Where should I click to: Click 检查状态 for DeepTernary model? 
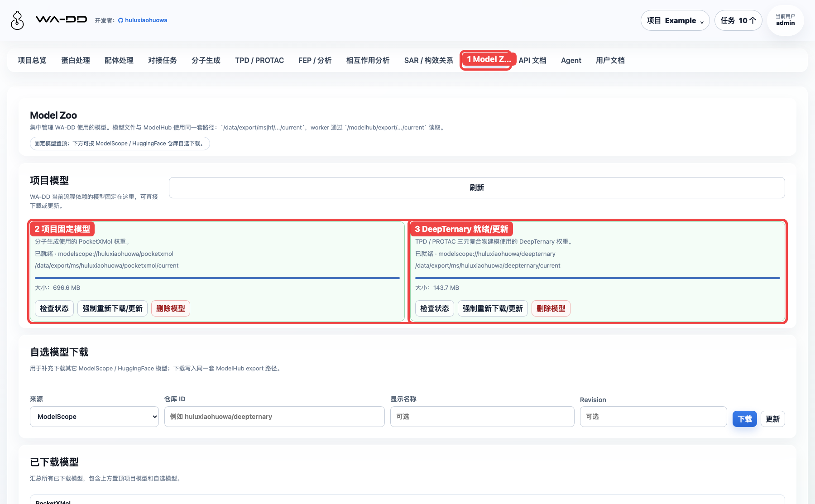pyautogui.click(x=435, y=308)
